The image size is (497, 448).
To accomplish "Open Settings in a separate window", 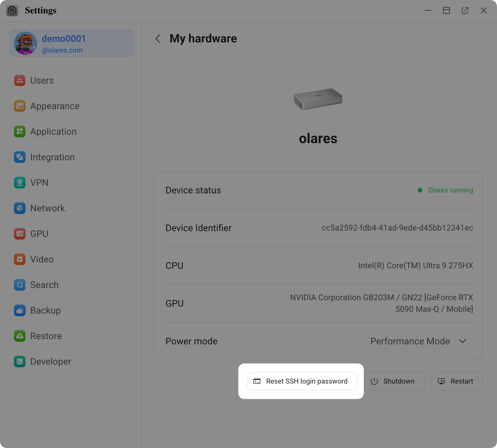I will (x=465, y=10).
